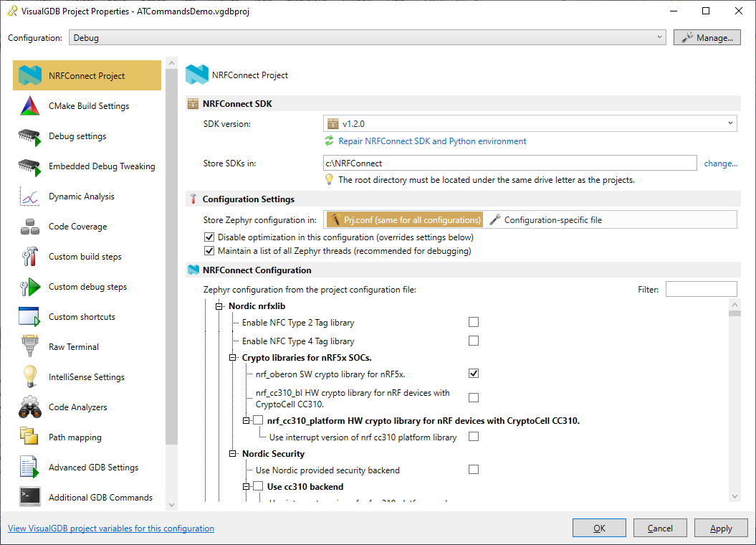756x545 pixels.
Task: Open the Dynamic Analysis page
Action: (87, 196)
